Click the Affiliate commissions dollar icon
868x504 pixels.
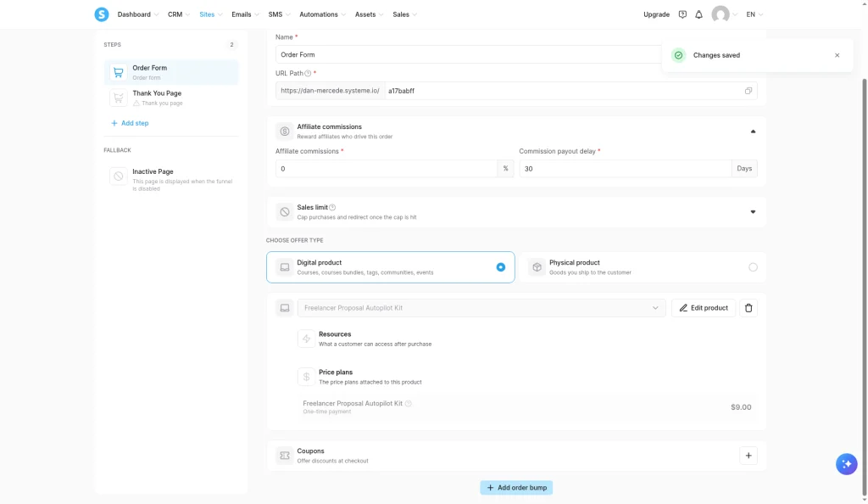285,132
